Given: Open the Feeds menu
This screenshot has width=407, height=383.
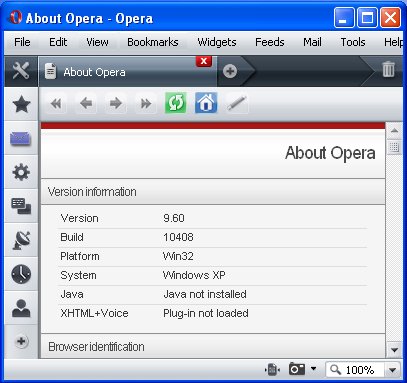Looking at the screenshot, I should 270,42.
